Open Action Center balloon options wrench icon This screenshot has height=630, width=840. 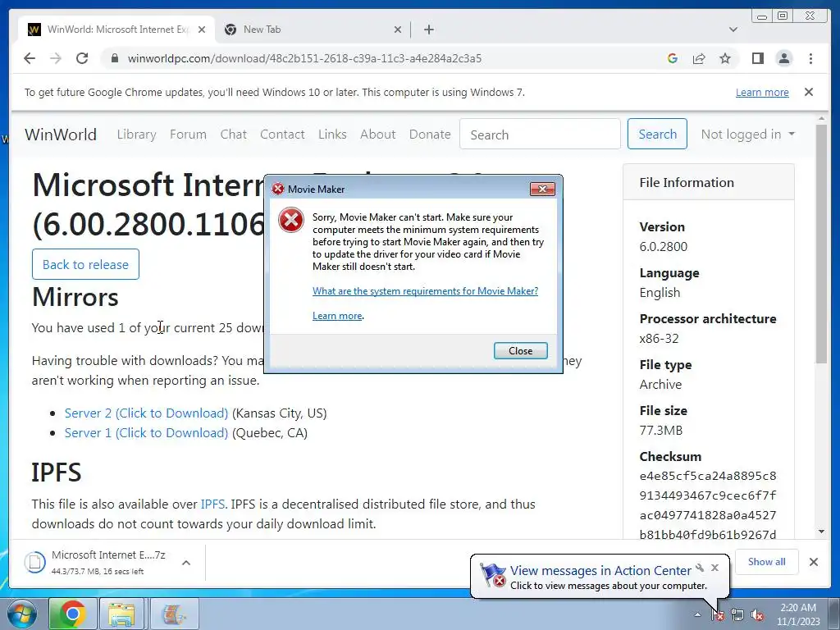tap(700, 568)
